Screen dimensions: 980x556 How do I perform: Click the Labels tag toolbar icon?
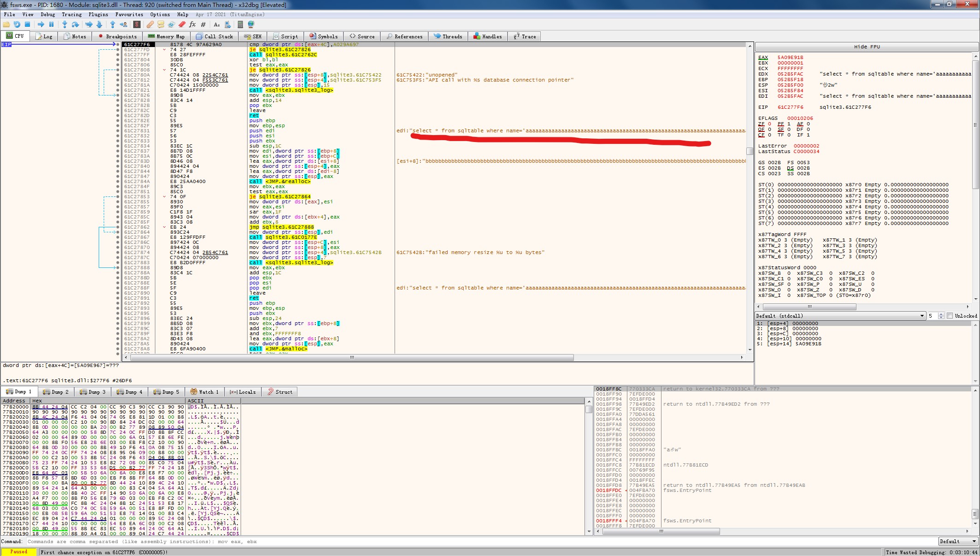click(171, 24)
